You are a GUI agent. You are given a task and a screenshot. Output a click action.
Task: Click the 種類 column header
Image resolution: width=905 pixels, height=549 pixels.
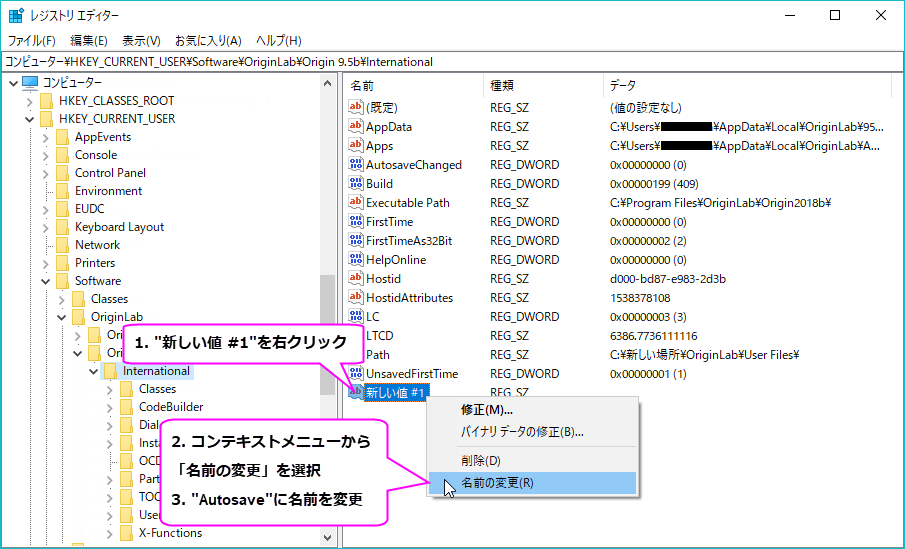pyautogui.click(x=544, y=86)
